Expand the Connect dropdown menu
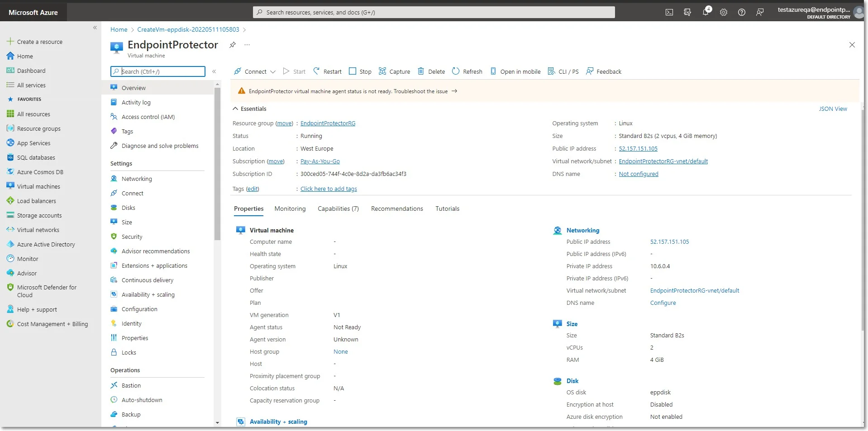Screen dimensions: 868x431 [x=255, y=71]
